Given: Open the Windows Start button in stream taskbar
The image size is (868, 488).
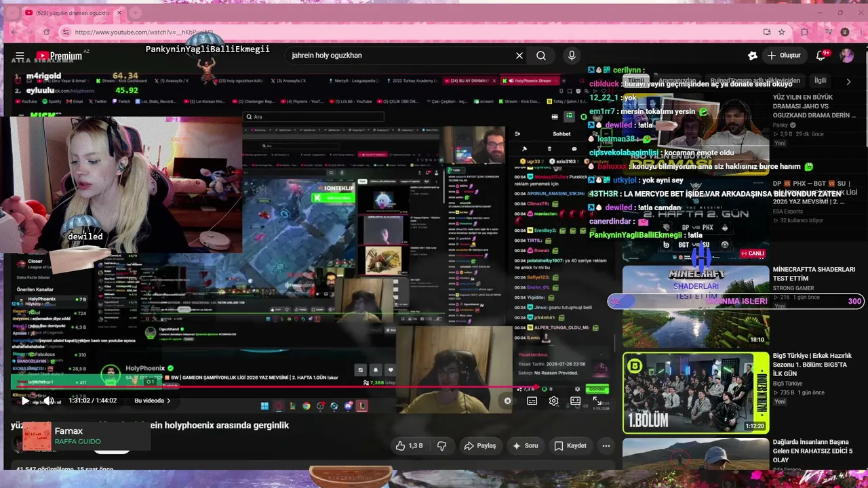Looking at the screenshot, I should point(264,406).
